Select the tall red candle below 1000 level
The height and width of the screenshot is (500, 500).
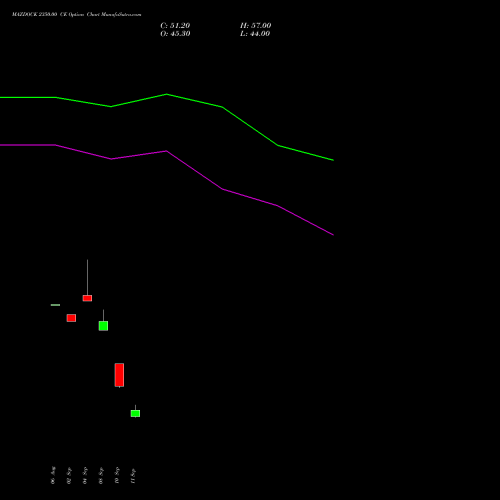coord(119,375)
